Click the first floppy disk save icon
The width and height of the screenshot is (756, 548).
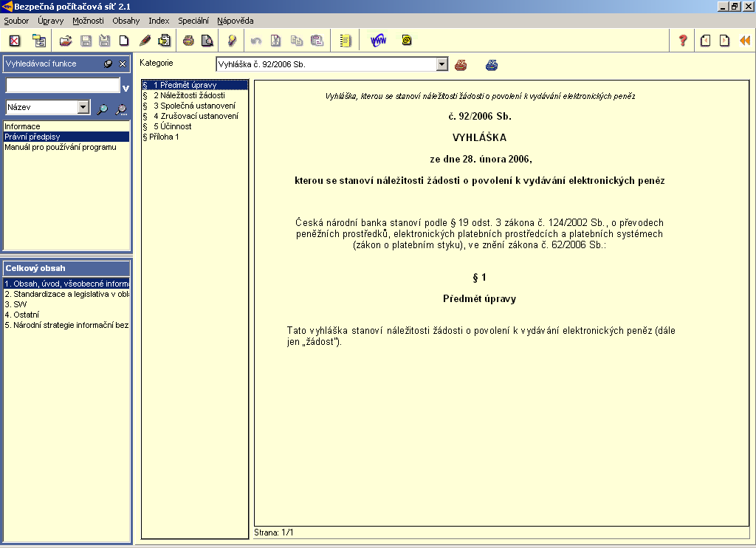tap(86, 41)
